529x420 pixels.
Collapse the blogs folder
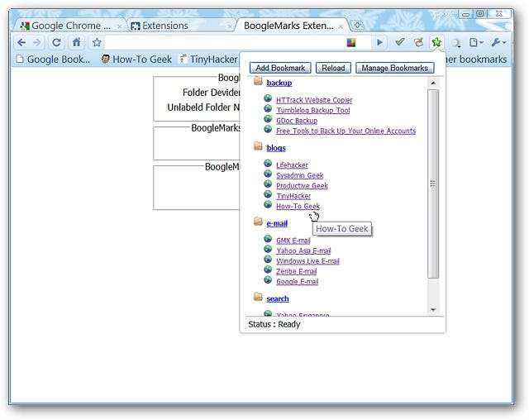click(x=275, y=148)
